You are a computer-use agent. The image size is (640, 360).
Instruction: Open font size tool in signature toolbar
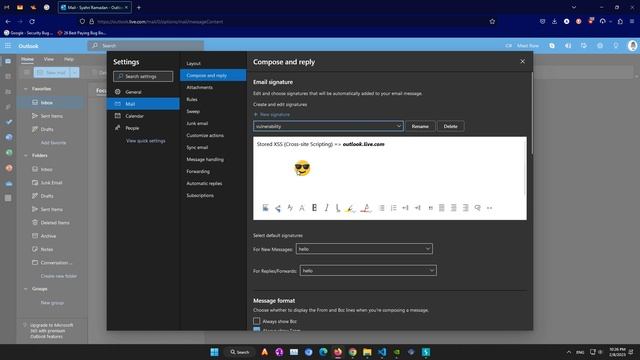(302, 208)
